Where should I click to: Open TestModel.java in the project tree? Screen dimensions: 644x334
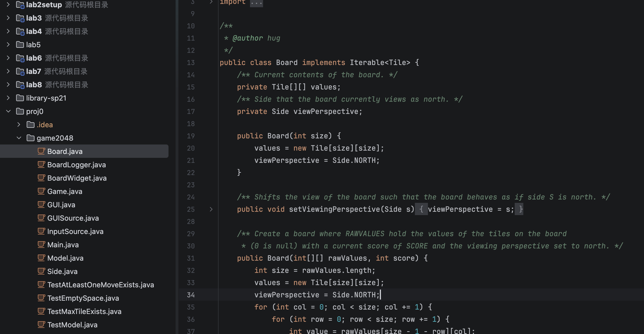(72, 325)
